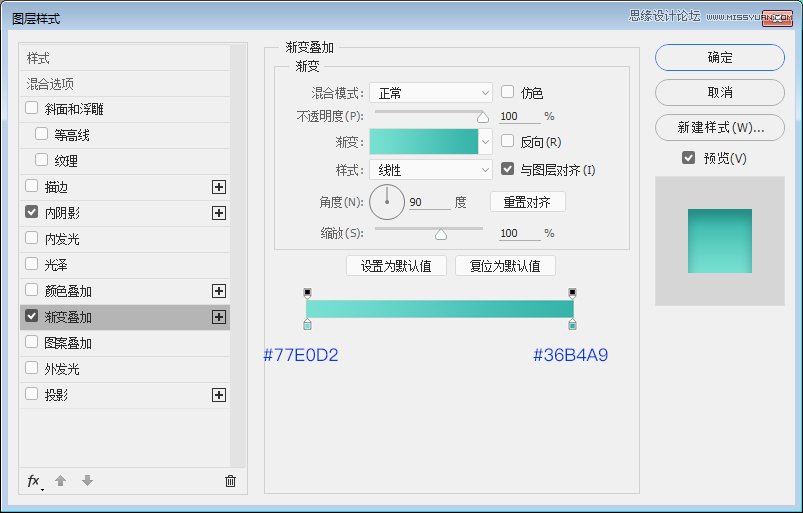Screen dimensions: 803x513
Task: Enable 投影 checkbox
Action: pos(31,394)
